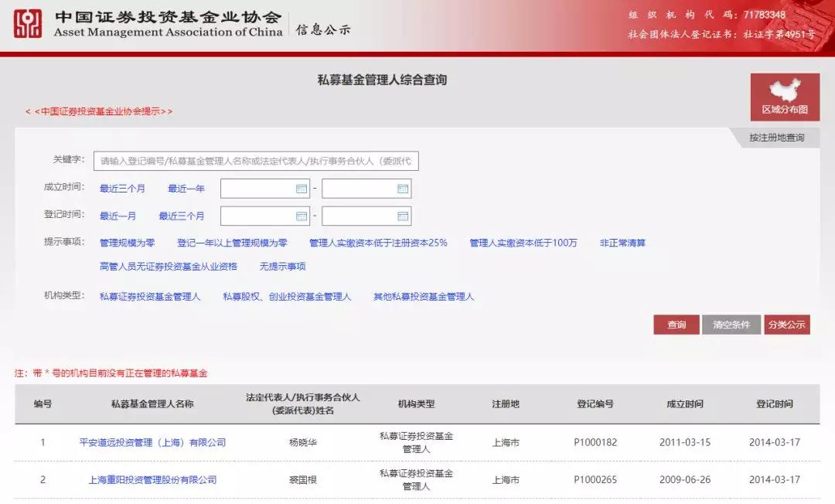Filter by 无提示事项

pyautogui.click(x=283, y=266)
